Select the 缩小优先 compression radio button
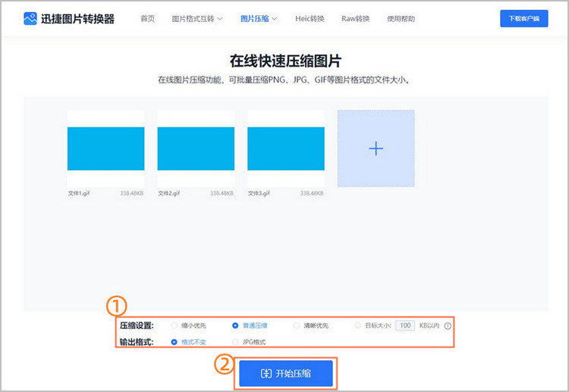 [x=174, y=325]
